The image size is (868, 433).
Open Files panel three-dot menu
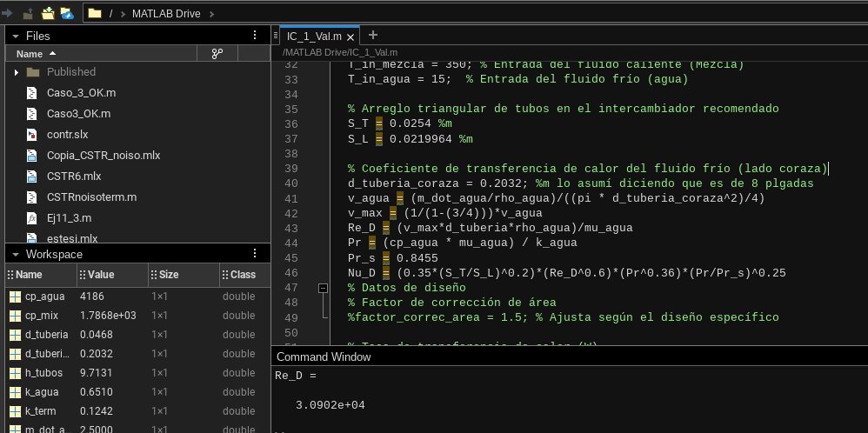point(255,36)
